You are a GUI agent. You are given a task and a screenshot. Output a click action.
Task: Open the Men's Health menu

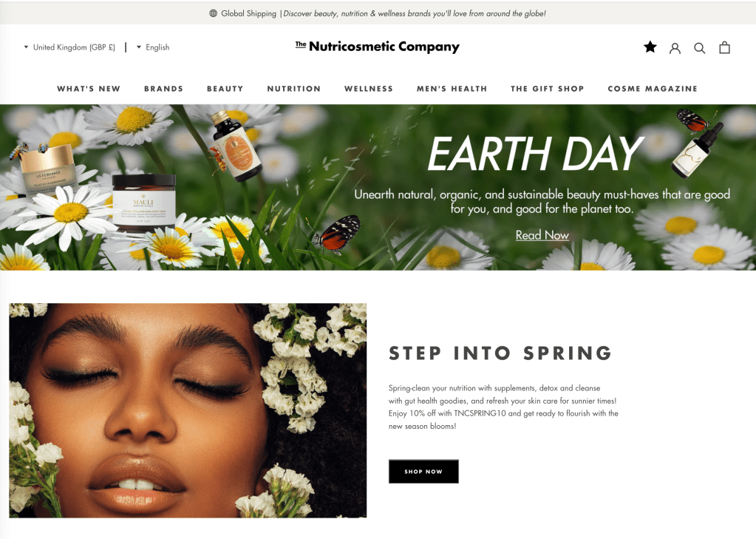click(452, 89)
